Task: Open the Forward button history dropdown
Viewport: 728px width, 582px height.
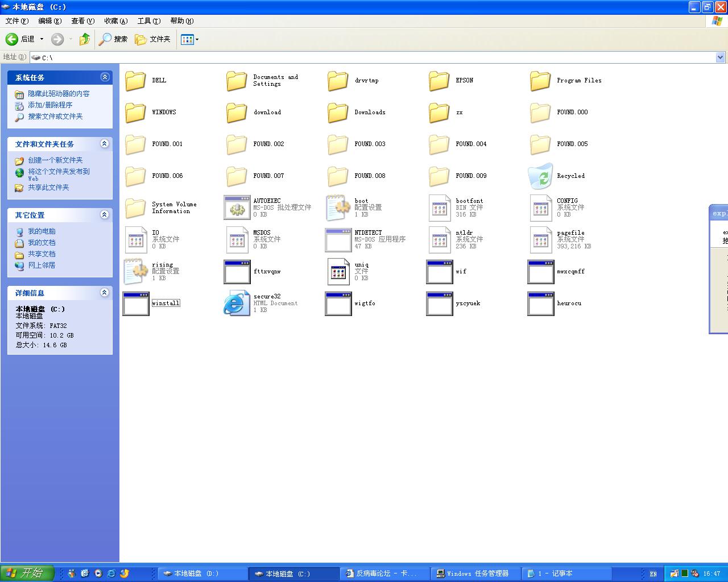Action: pos(71,39)
